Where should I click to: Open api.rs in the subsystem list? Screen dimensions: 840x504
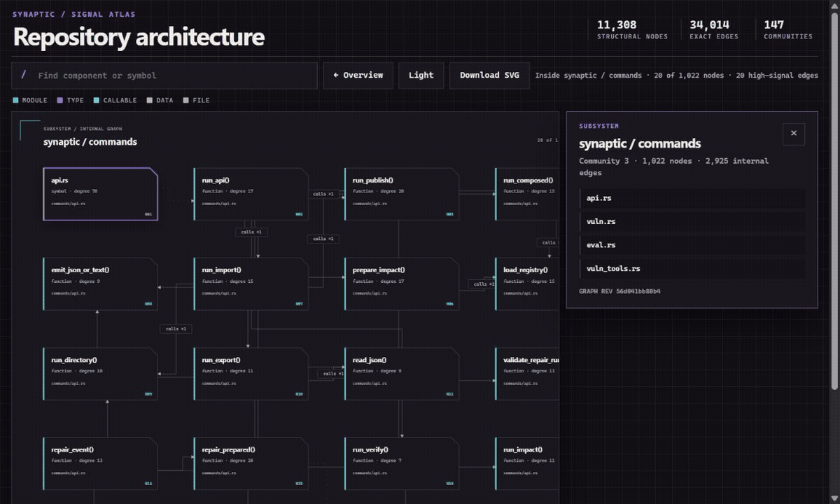pyautogui.click(x=692, y=198)
